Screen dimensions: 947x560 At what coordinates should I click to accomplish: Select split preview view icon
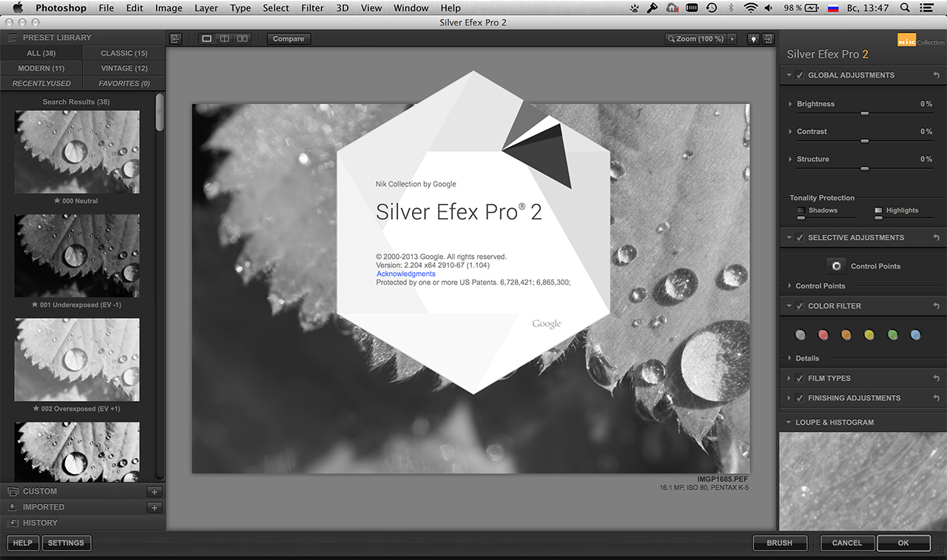click(225, 38)
